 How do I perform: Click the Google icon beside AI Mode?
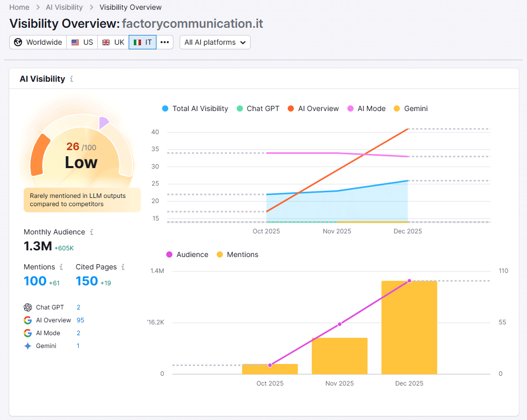click(x=28, y=333)
